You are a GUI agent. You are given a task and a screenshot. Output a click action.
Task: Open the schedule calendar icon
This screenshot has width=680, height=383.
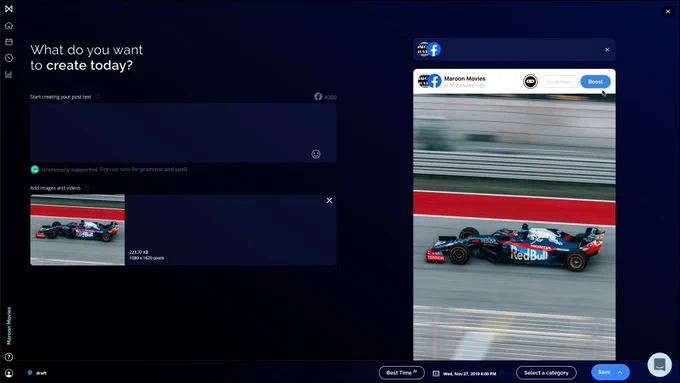pos(436,373)
